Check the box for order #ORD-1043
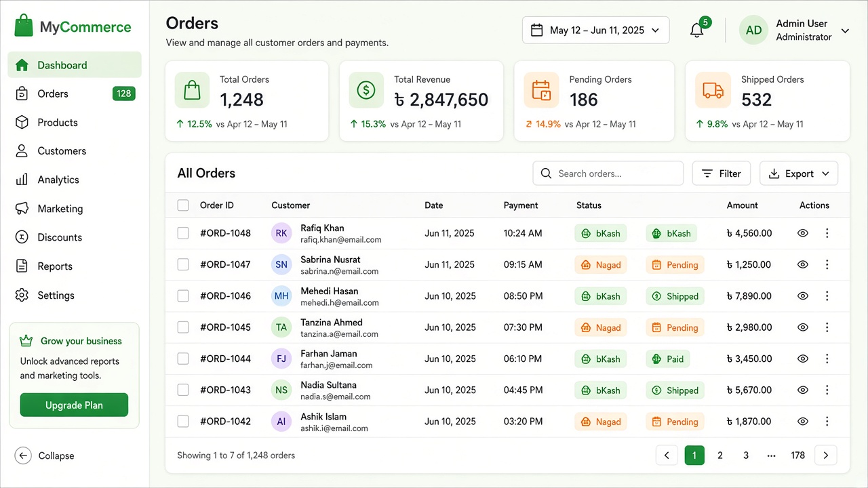This screenshot has width=868, height=488. tap(183, 390)
